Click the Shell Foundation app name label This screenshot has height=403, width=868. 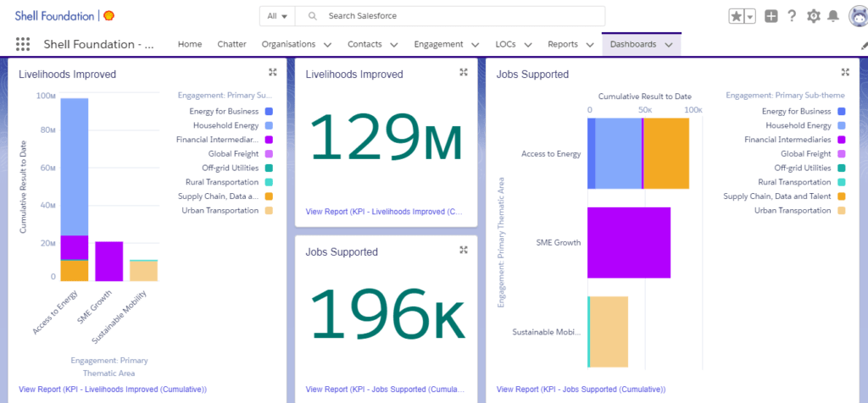(98, 44)
